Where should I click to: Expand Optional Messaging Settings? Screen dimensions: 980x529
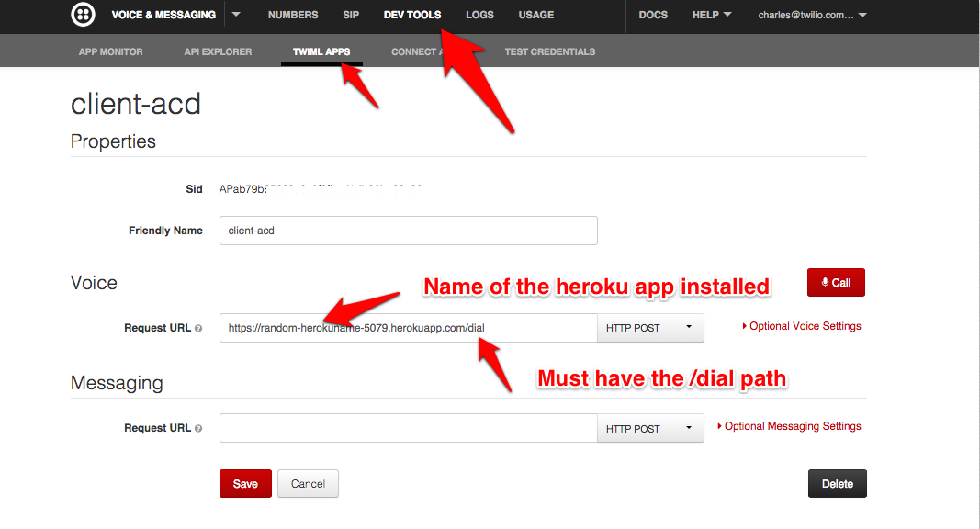[792, 426]
